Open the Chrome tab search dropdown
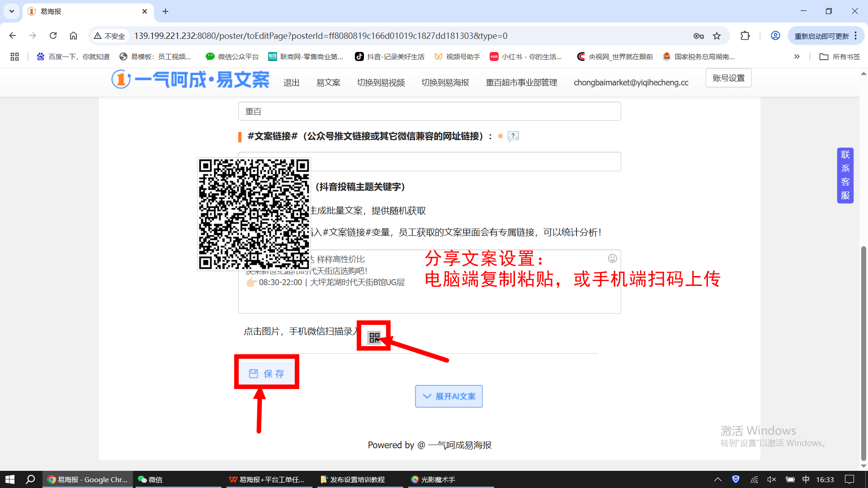This screenshot has height=488, width=868. [12, 11]
